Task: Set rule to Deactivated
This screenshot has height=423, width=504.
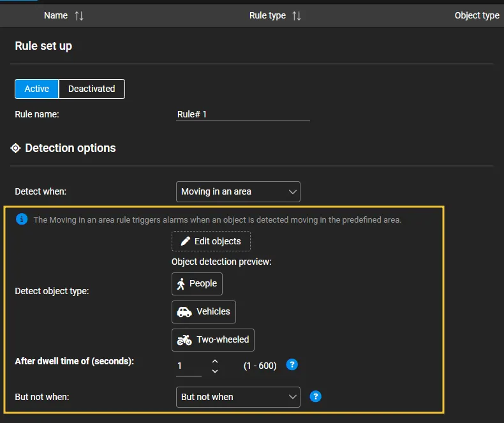Action: pyautogui.click(x=92, y=89)
